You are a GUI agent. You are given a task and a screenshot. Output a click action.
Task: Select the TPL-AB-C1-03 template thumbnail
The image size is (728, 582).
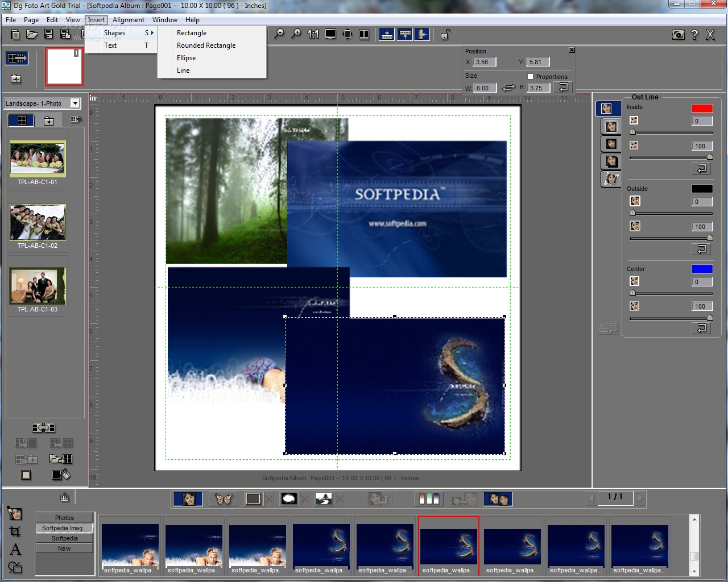38,285
